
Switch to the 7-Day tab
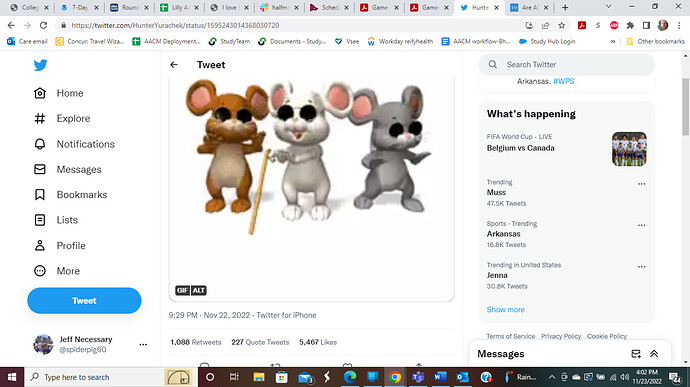80,7
